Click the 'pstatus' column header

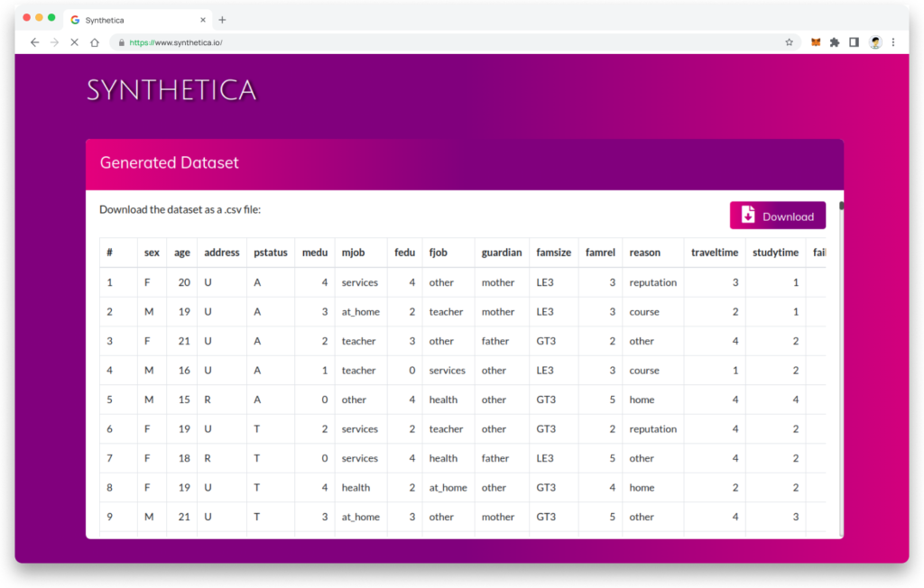pos(271,253)
